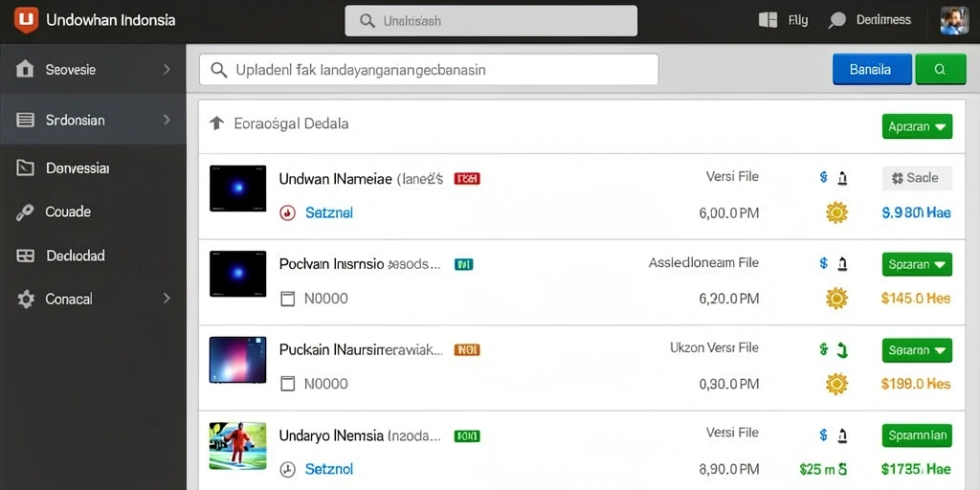Click the green Spramnlan button
980x490 pixels.
[x=917, y=435]
